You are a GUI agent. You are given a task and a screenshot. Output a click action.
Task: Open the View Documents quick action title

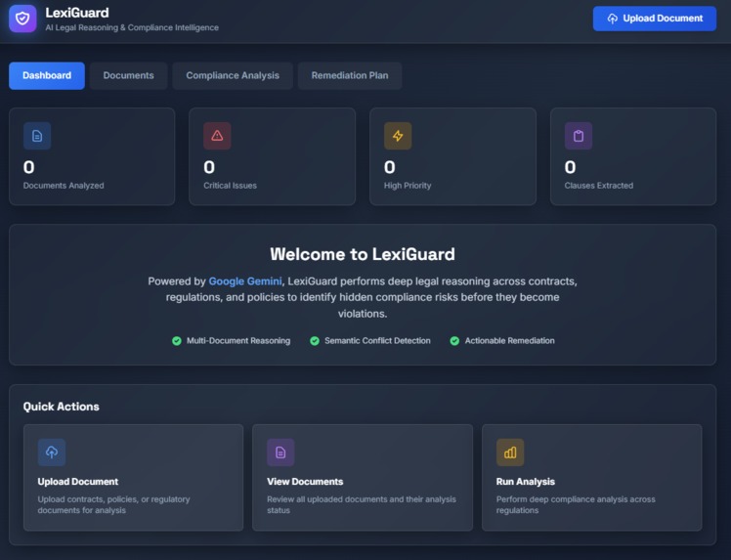coord(305,481)
